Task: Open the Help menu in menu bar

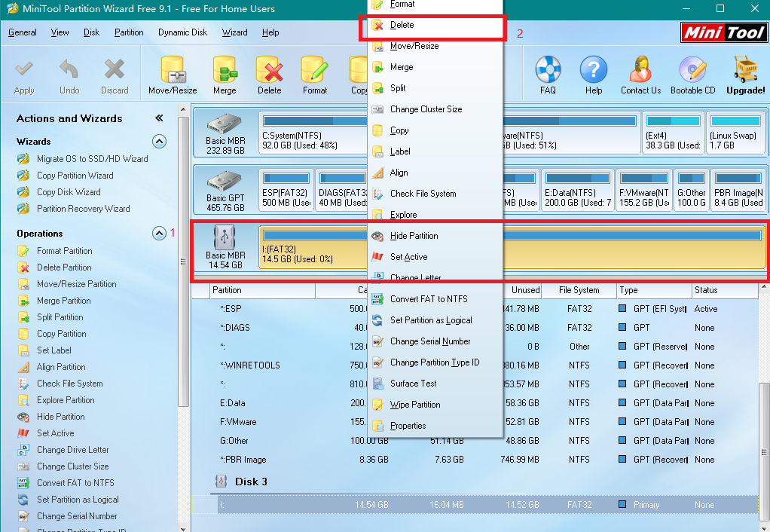Action: click(270, 32)
